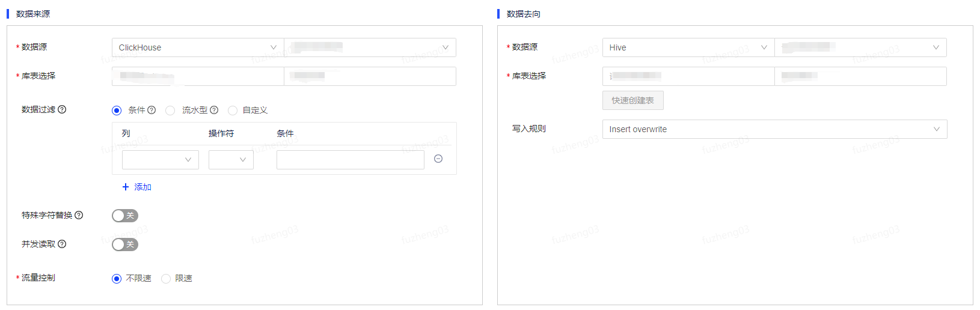
Task: Click the 数据去向 section heading
Action: pyautogui.click(x=524, y=14)
